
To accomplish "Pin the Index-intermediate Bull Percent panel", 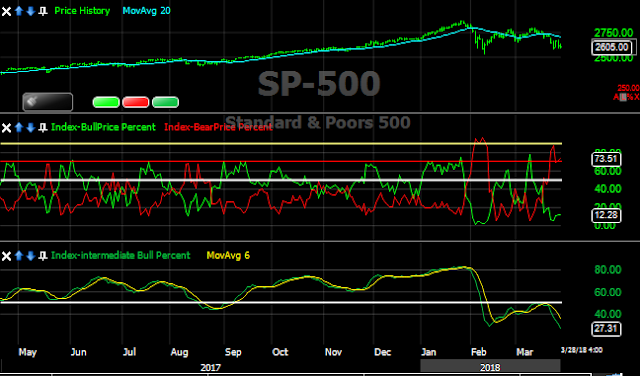I will (x=42, y=256).
